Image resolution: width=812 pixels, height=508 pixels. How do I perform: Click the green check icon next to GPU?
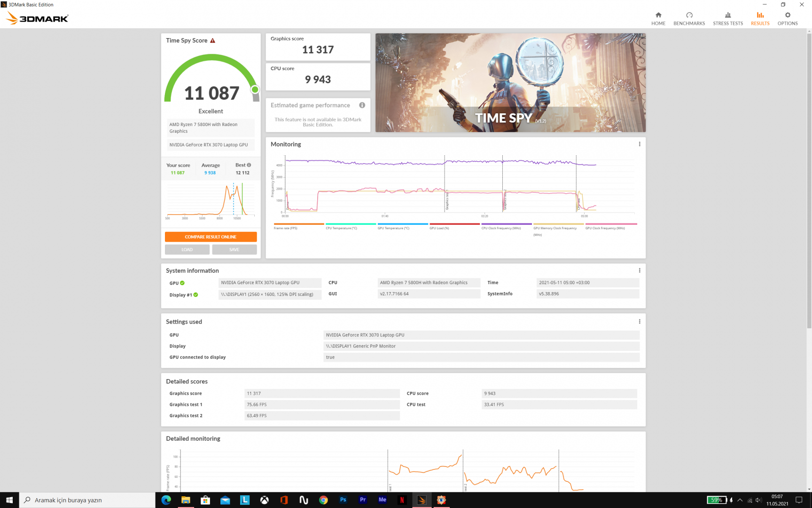[182, 283]
